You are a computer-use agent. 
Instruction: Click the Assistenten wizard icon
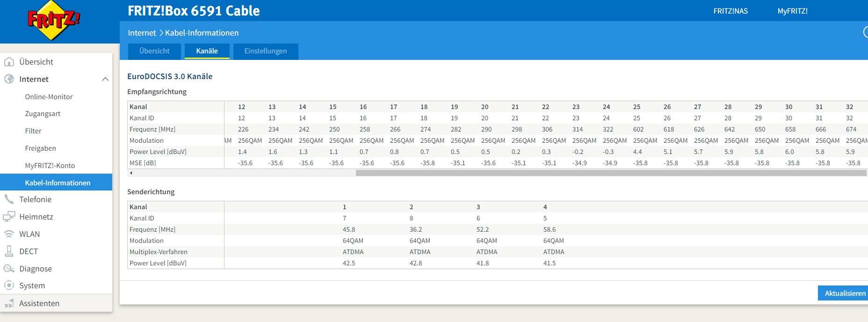click(9, 303)
